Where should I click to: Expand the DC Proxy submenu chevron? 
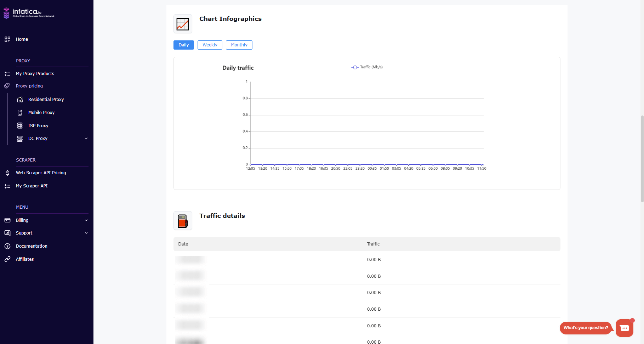pos(86,139)
